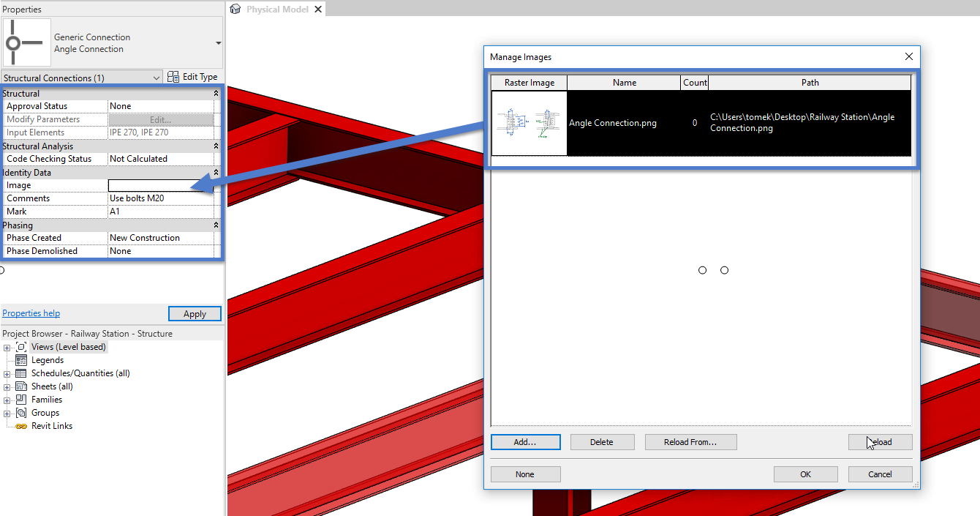
Task: Sort by the Path column header
Action: tap(810, 83)
